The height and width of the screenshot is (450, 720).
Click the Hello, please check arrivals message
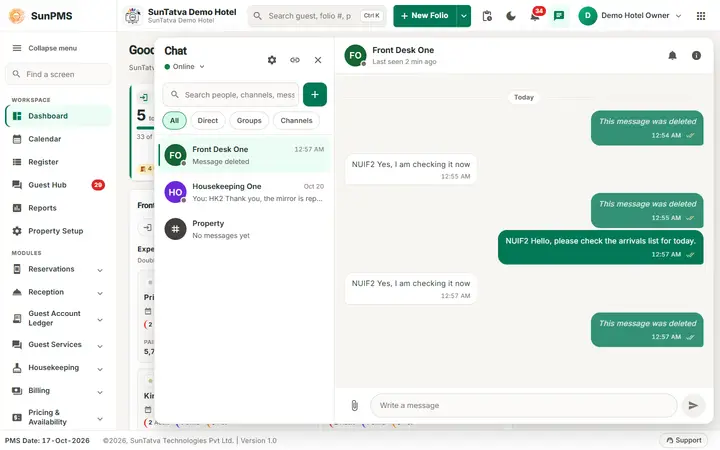(x=601, y=247)
